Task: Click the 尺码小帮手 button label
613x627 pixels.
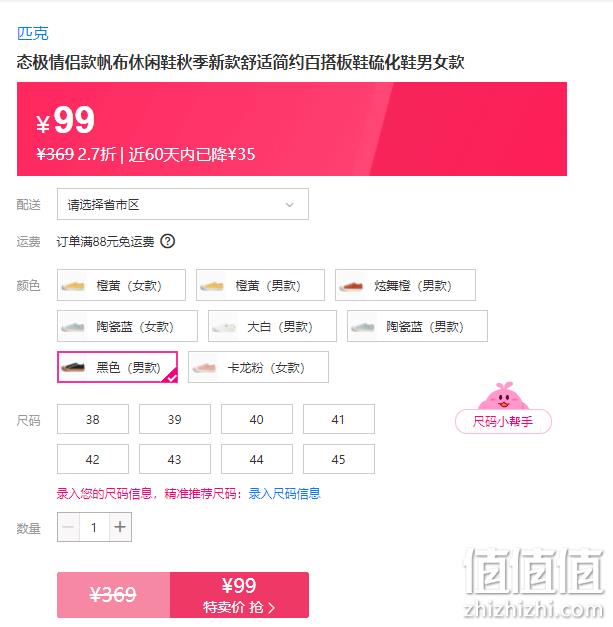Action: [503, 421]
